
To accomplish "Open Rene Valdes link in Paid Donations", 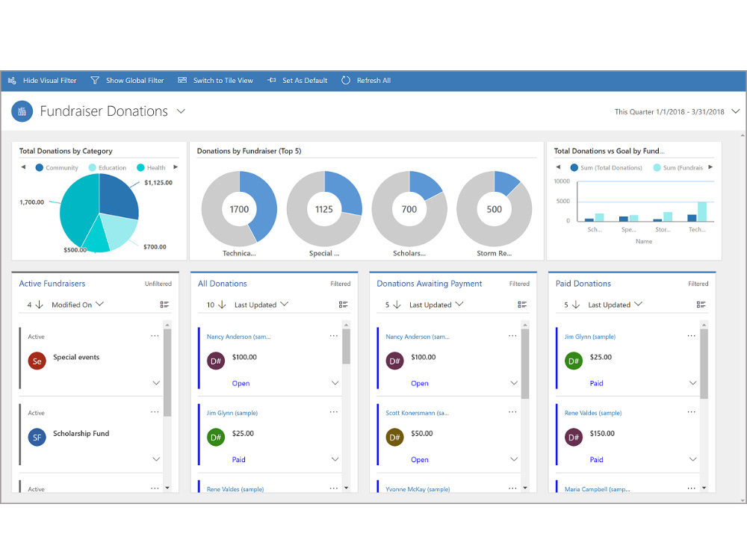I will click(593, 413).
